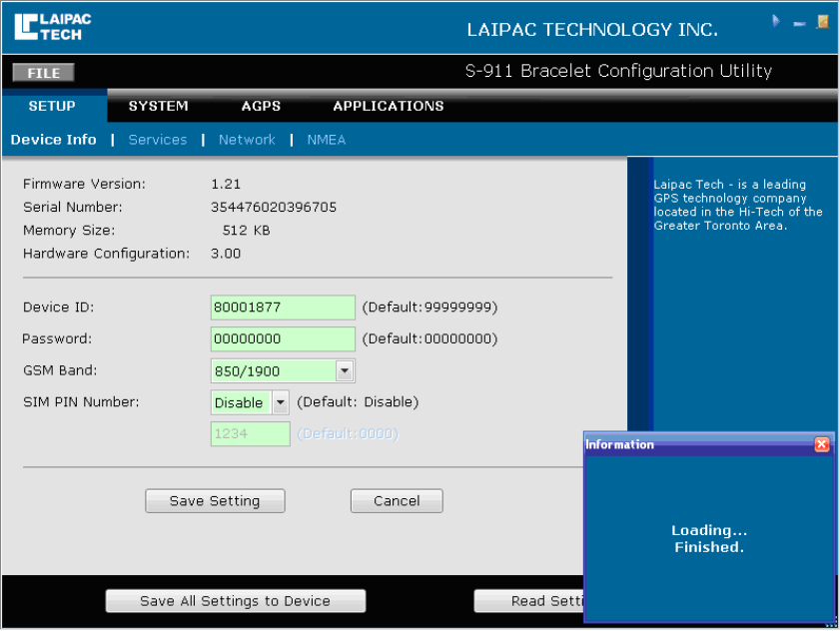
Task: Select the Device Info sub-tab
Action: tap(54, 140)
